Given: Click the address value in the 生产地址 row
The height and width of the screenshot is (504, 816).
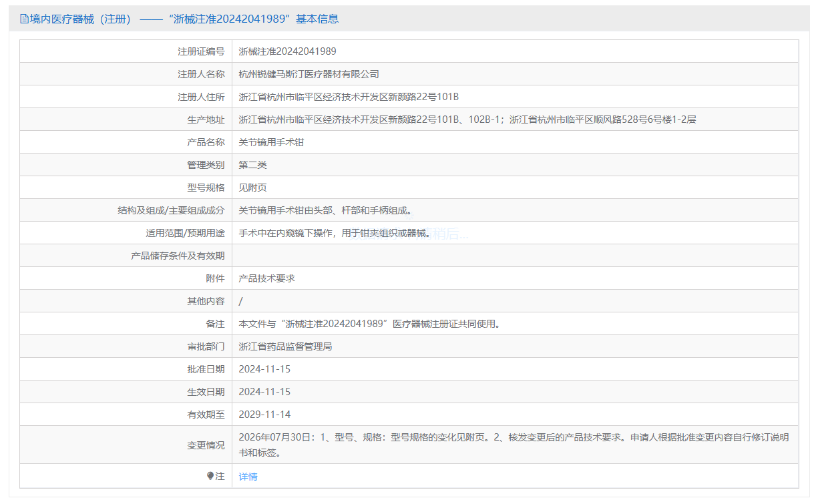Looking at the screenshot, I should coord(467,119).
